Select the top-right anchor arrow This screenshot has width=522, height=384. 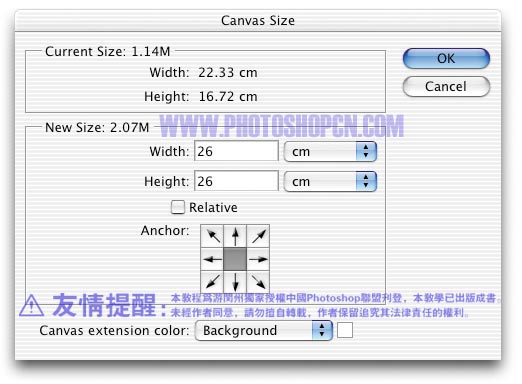point(258,236)
